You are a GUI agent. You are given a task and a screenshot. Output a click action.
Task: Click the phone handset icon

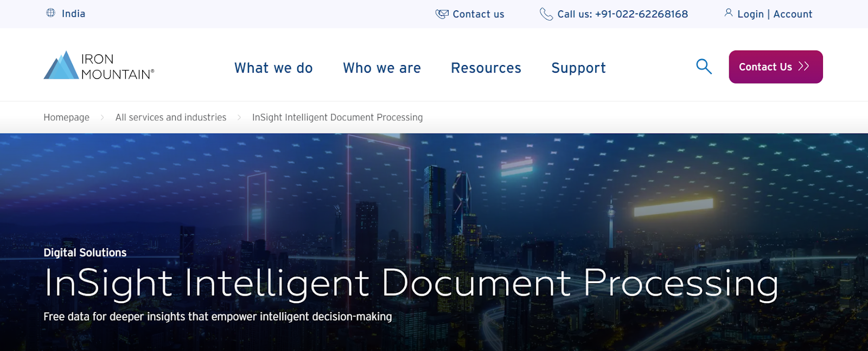click(x=546, y=14)
